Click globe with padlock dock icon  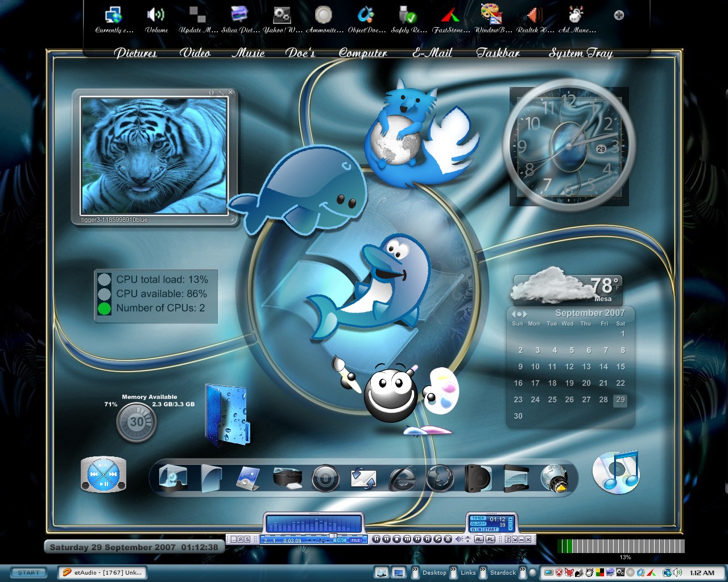555,478
